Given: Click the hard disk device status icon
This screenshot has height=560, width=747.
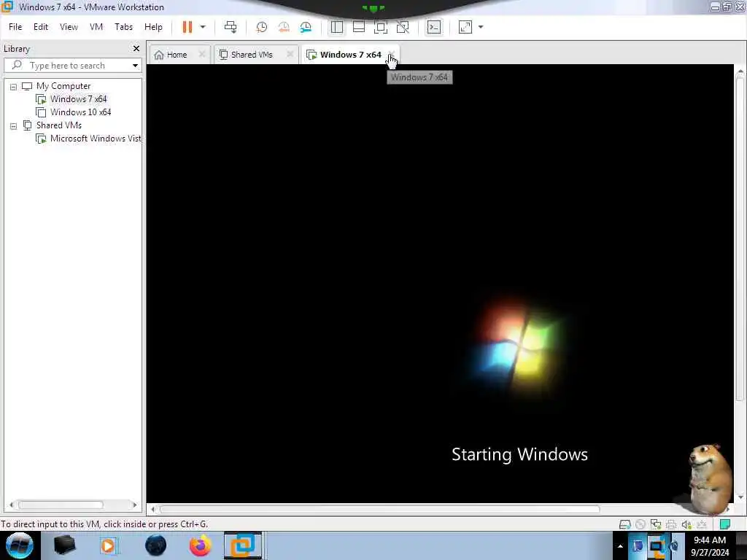Looking at the screenshot, I should (x=625, y=524).
